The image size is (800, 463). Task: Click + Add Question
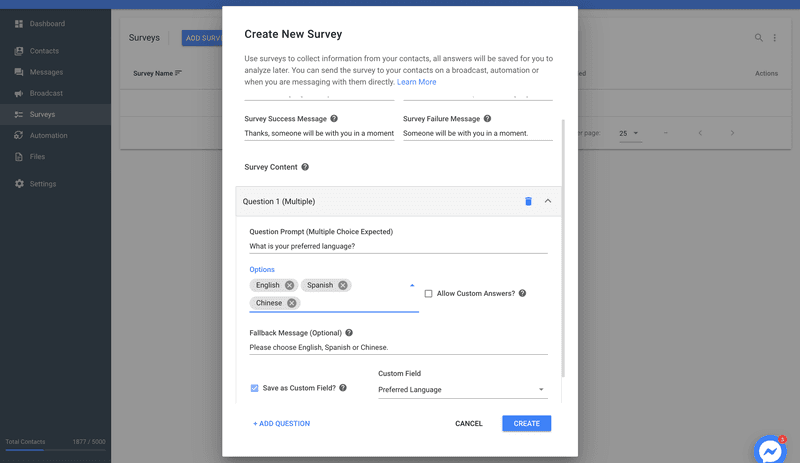pyautogui.click(x=281, y=424)
